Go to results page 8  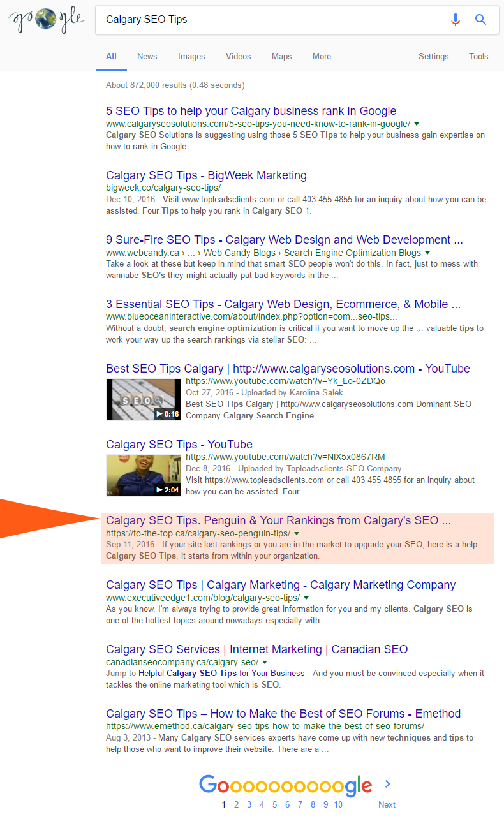pyautogui.click(x=313, y=804)
